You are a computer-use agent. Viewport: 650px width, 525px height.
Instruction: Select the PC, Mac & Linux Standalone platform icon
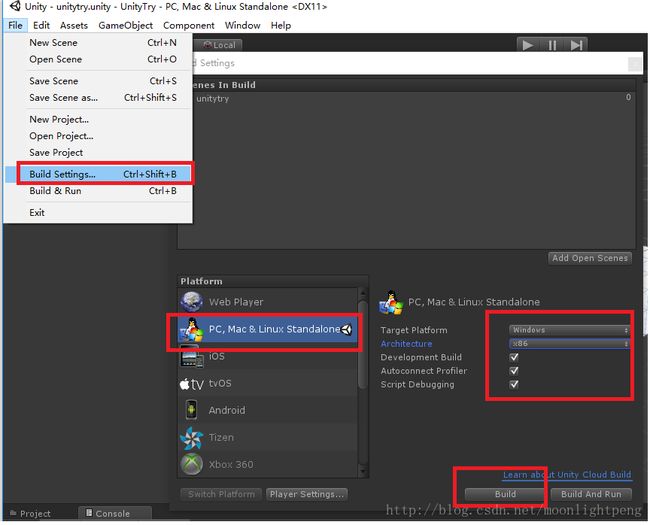(191, 330)
